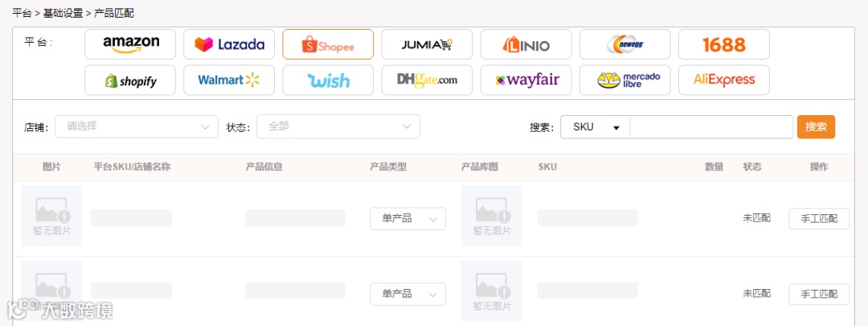Viewport: 868px width, 326px height.
Task: Select the LINIO platform logo
Action: point(526,44)
